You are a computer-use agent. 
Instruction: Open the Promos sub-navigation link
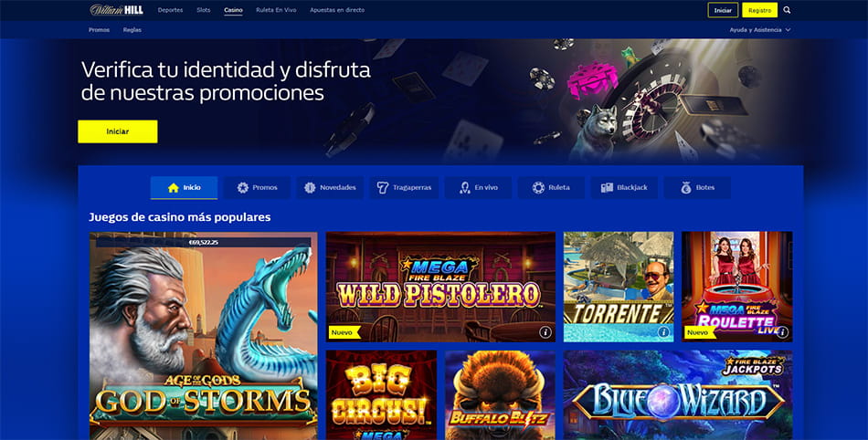99,30
